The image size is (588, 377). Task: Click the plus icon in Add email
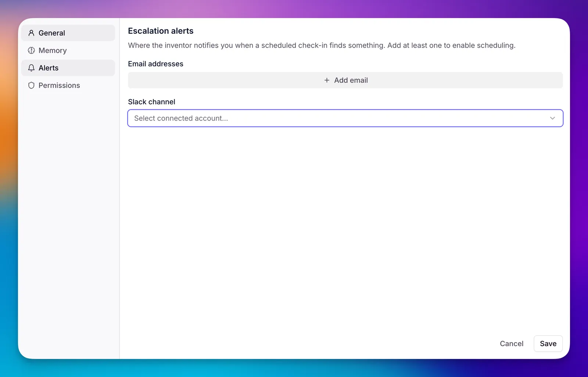pos(327,80)
